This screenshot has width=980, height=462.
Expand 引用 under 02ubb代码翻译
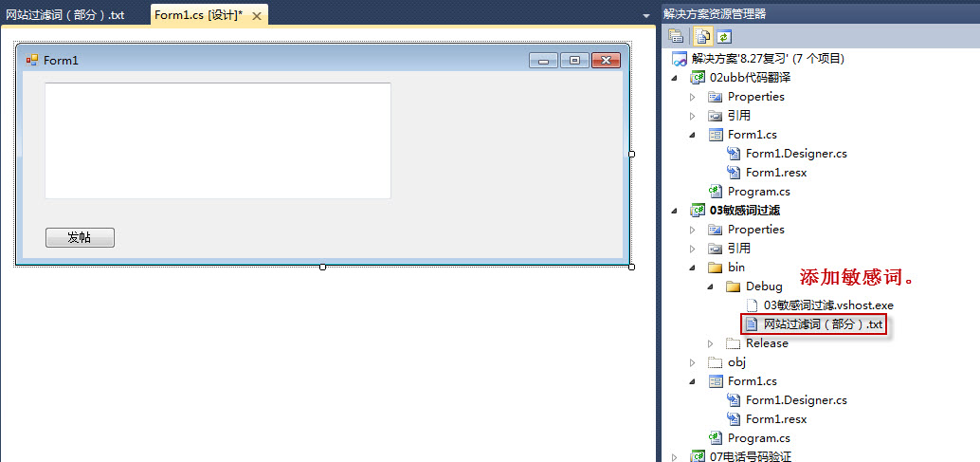tap(693, 116)
